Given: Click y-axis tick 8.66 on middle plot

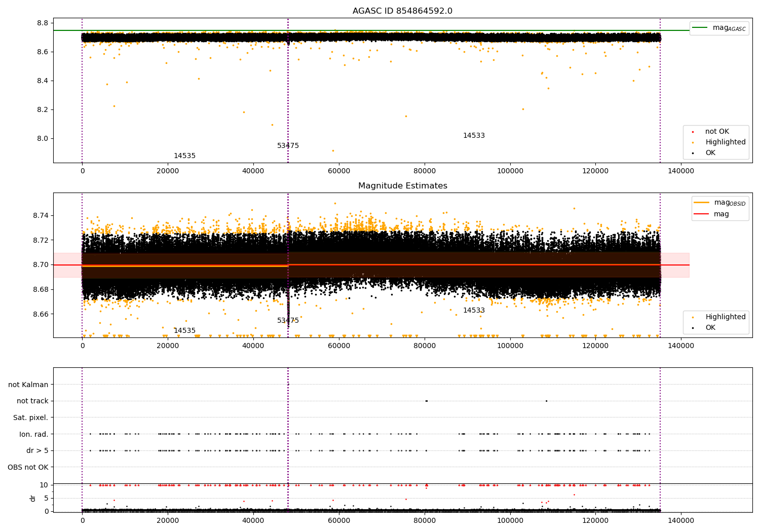Looking at the screenshot, I should (x=41, y=315).
